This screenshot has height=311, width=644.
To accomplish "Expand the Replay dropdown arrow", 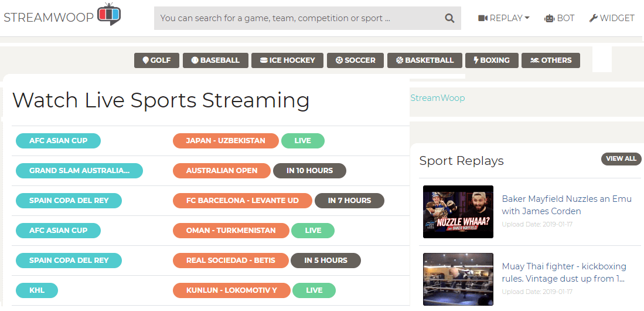I will tap(527, 18).
